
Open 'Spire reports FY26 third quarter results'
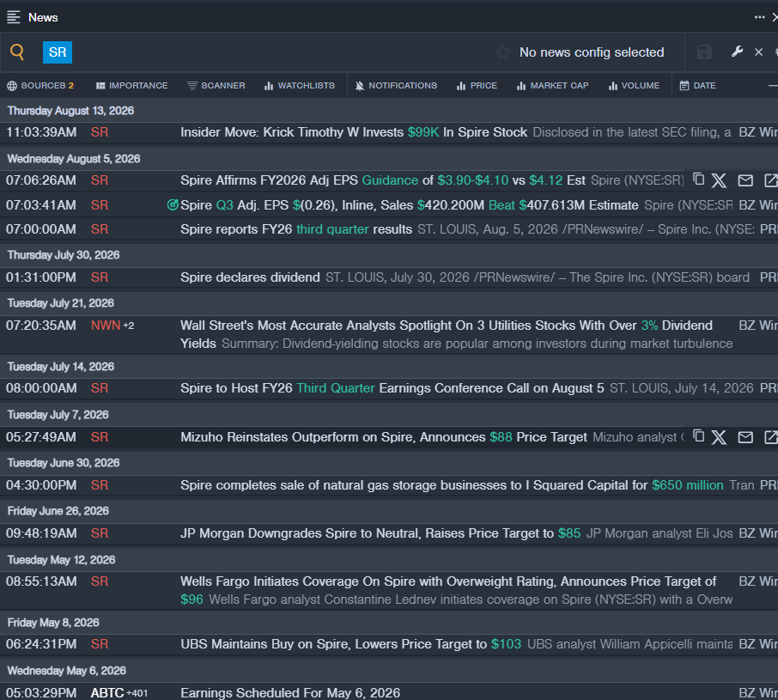(296, 229)
